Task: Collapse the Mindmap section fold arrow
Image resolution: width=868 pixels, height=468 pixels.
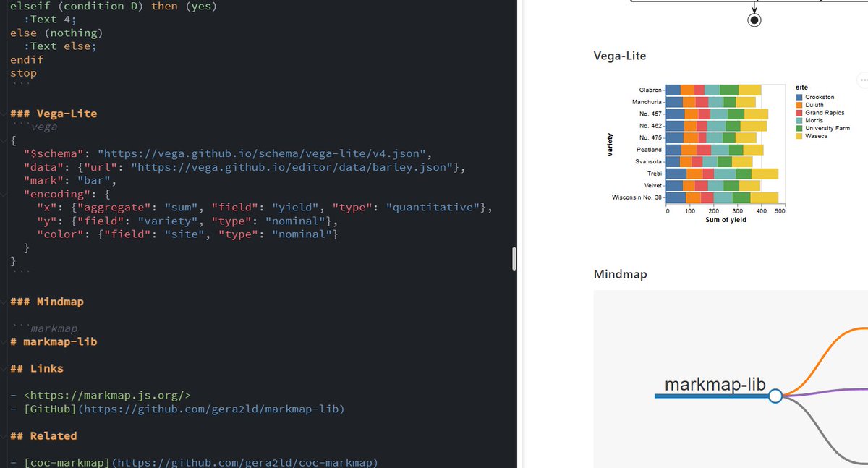Action: [x=4, y=302]
